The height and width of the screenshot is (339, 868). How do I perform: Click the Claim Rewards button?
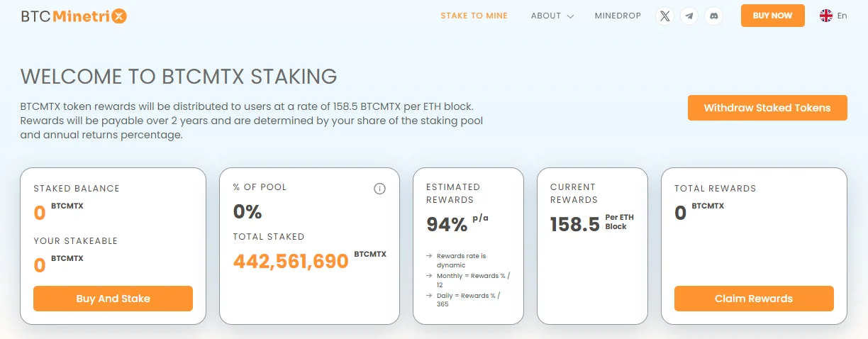tap(754, 299)
